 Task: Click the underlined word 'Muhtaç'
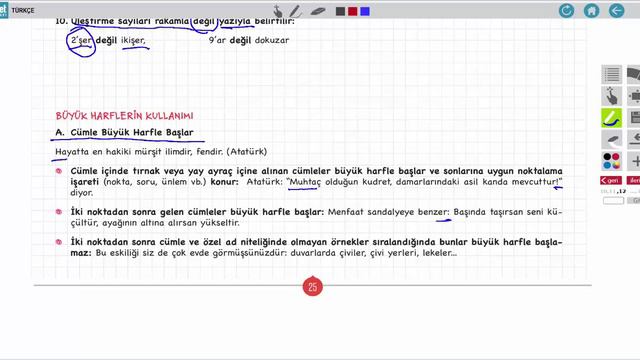coord(304,182)
